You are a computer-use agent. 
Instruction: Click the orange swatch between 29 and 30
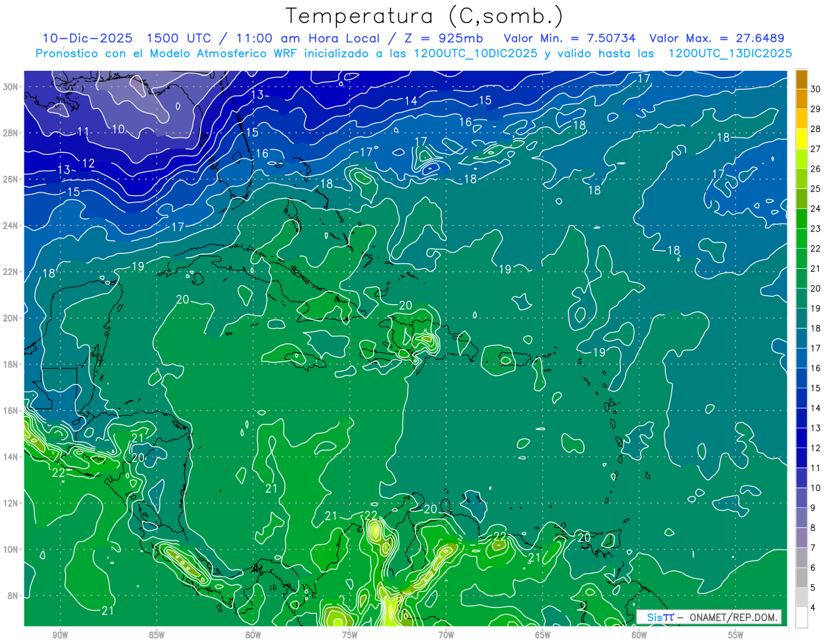[801, 99]
